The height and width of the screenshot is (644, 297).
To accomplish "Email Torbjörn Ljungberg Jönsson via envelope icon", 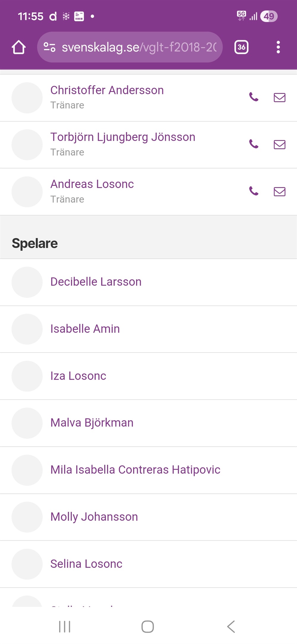I will [279, 144].
